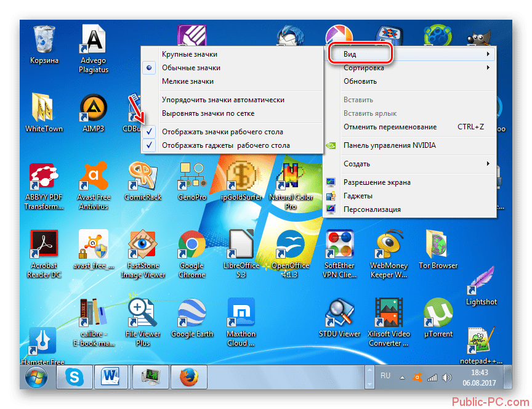Expand the 'Создать' submenu
Image resolution: width=532 pixels, height=409 pixels.
pyautogui.click(x=409, y=164)
